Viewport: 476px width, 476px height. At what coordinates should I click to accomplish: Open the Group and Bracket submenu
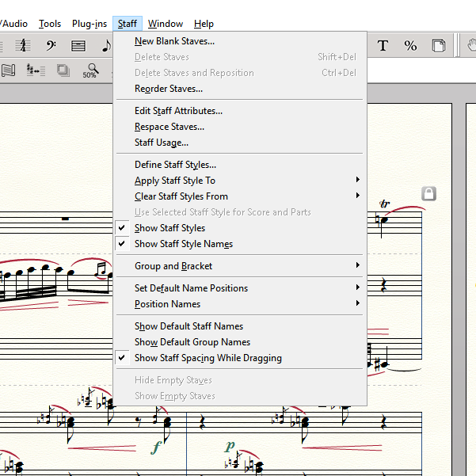173,266
